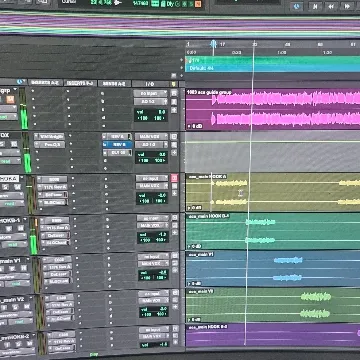This screenshot has width=360, height=360.
Task: Click the universe overview strip under transport
Action: [x=180, y=25]
